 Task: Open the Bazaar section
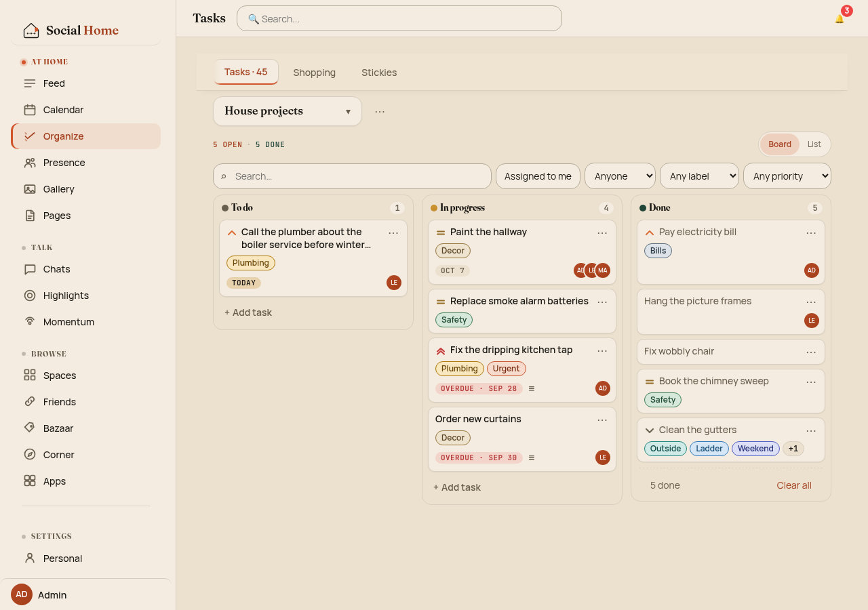click(x=85, y=428)
